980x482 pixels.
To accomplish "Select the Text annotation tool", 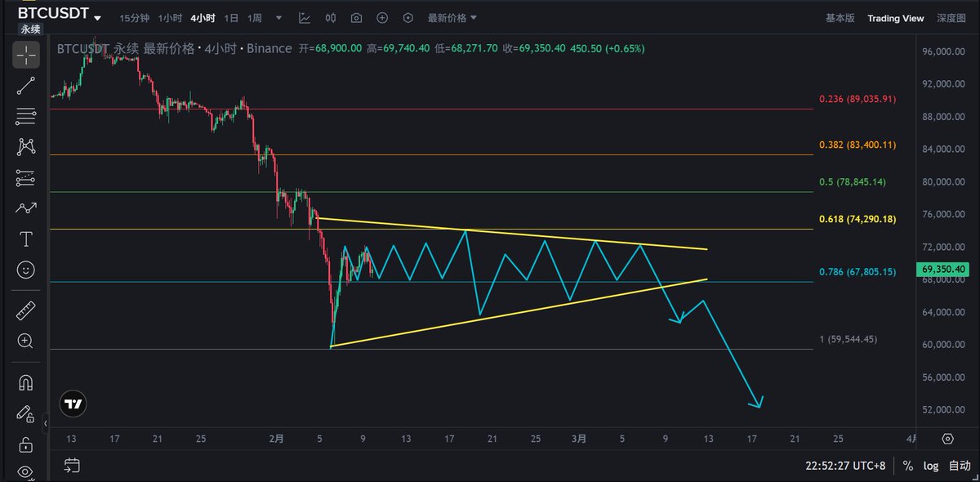I will pos(25,239).
